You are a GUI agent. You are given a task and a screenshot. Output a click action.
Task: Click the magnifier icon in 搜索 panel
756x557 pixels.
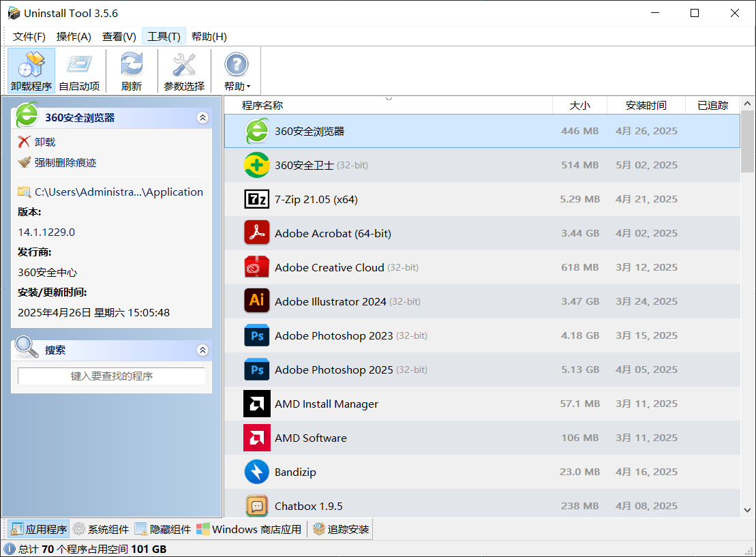(26, 347)
